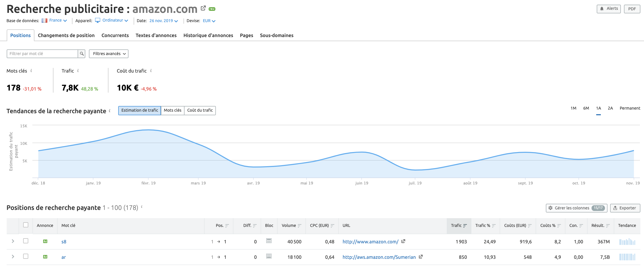Image resolution: width=644 pixels, height=266 pixels.
Task: Click the keyword filter search magnifier
Action: click(x=82, y=54)
